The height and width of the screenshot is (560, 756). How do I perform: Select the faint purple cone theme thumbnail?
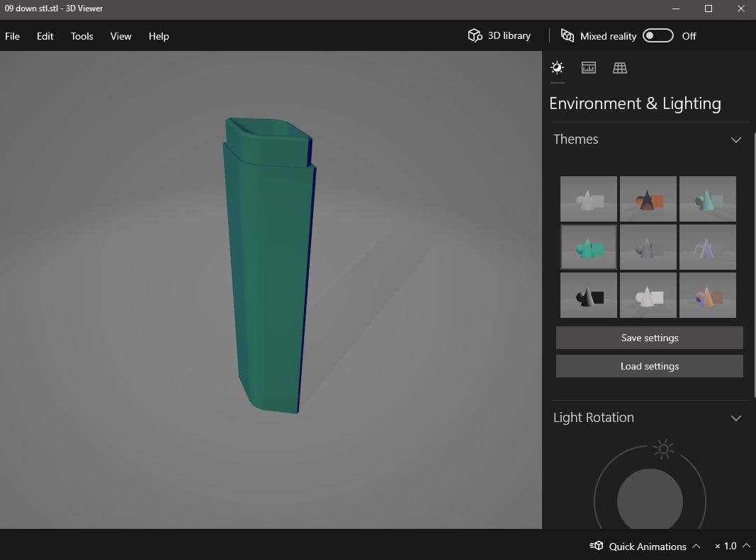(707, 247)
